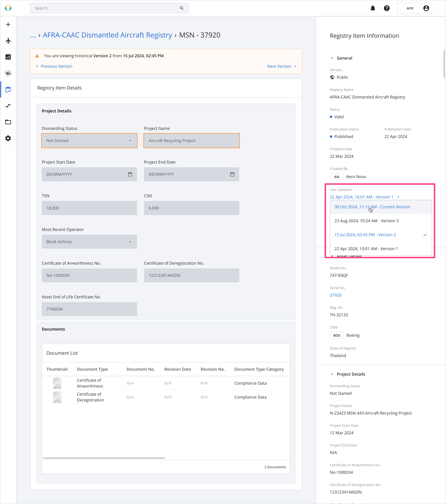
Task: Open the aircraft icon in sidebar
Action: tap(8, 41)
